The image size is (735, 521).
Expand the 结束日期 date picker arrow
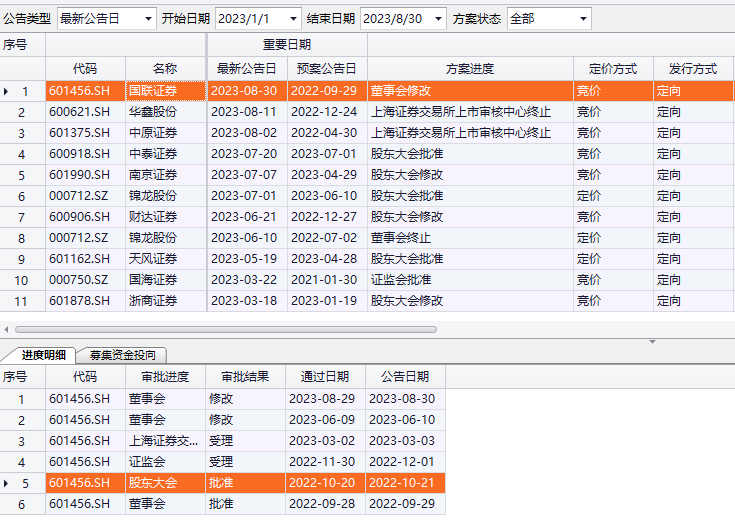(438, 18)
